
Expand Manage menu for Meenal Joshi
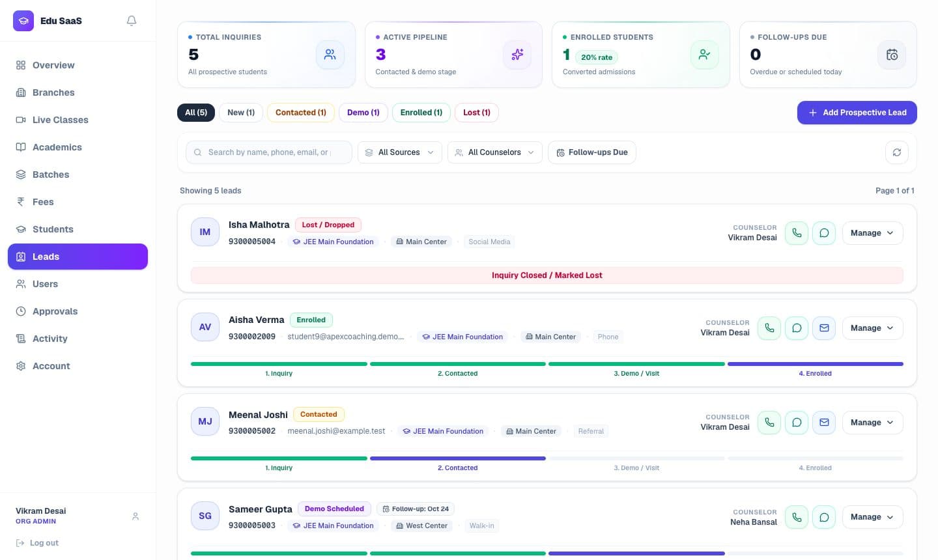coord(872,423)
